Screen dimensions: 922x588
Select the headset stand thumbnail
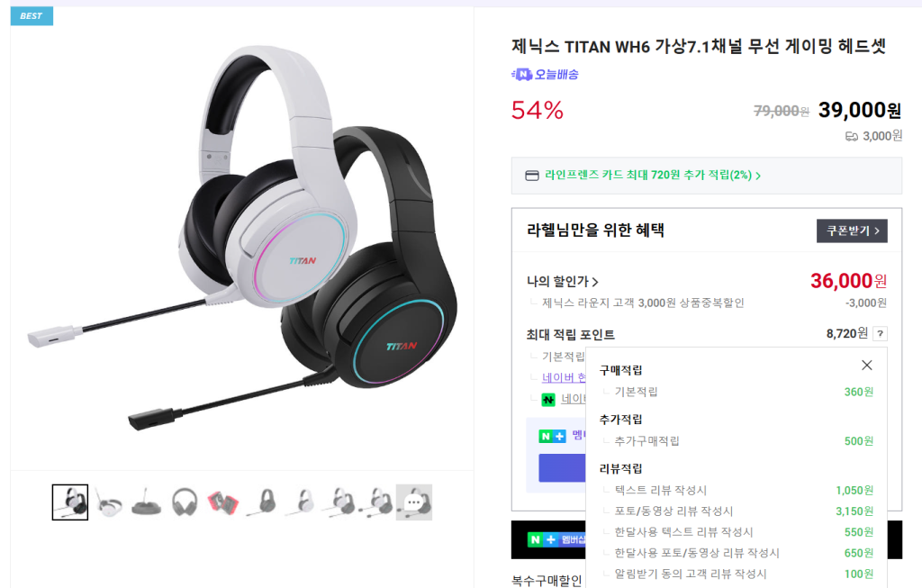(x=147, y=502)
